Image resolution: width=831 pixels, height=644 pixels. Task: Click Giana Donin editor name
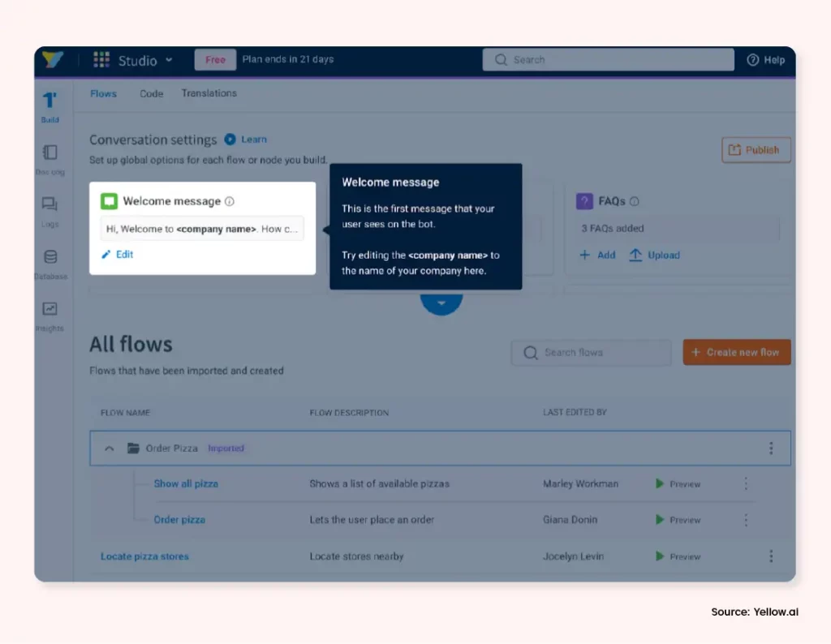(570, 520)
